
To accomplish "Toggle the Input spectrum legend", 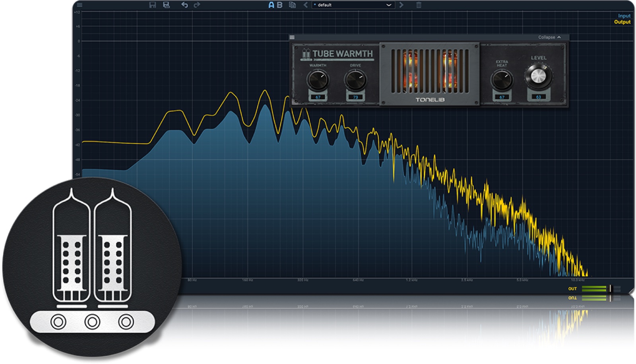I will pos(624,16).
